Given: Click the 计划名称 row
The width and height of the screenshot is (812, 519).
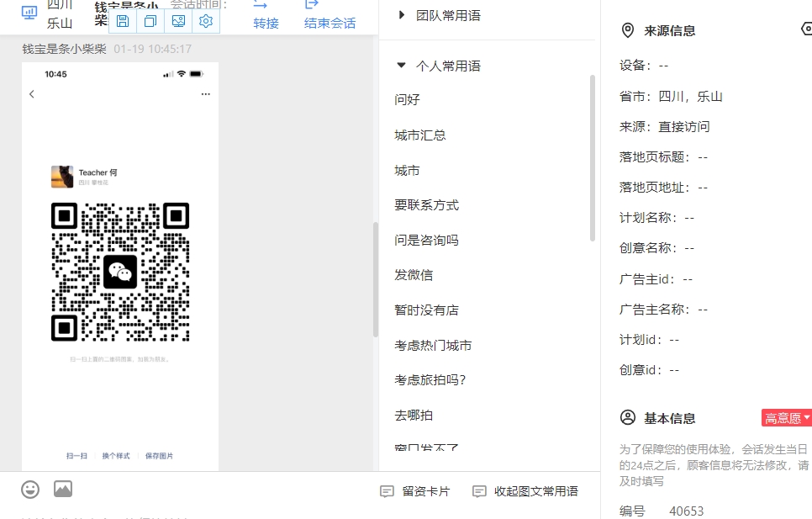Looking at the screenshot, I should pyautogui.click(x=657, y=218).
